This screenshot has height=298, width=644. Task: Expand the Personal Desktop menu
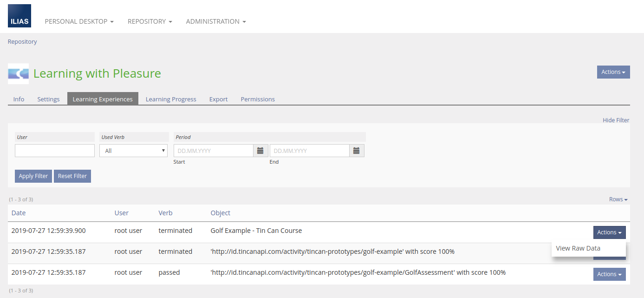[79, 21]
